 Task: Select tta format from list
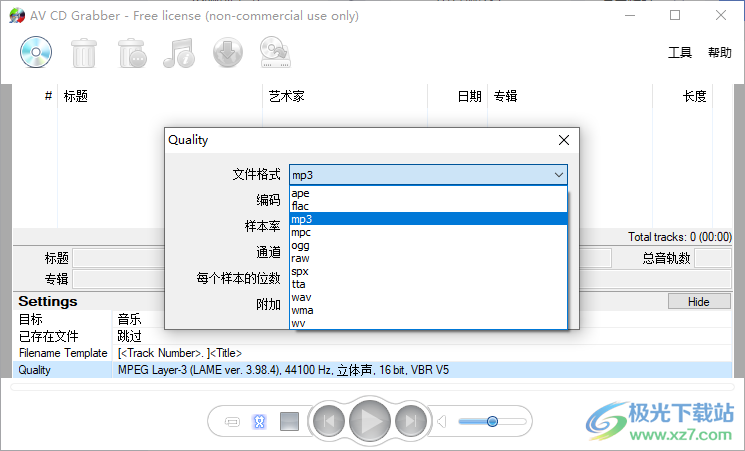point(428,284)
